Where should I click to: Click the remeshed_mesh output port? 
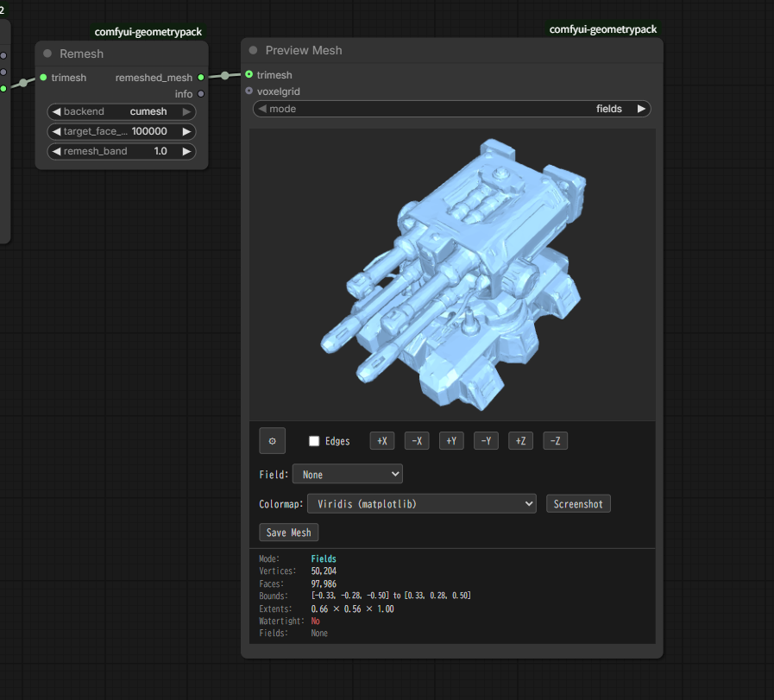(201, 78)
